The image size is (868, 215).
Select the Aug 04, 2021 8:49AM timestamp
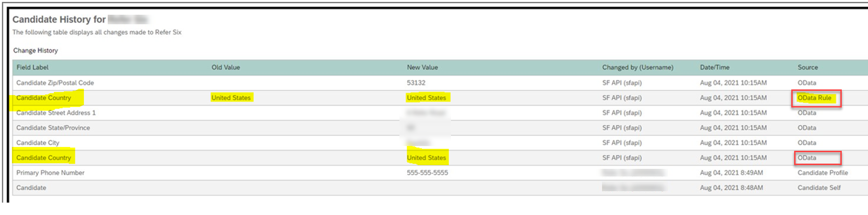point(731,173)
